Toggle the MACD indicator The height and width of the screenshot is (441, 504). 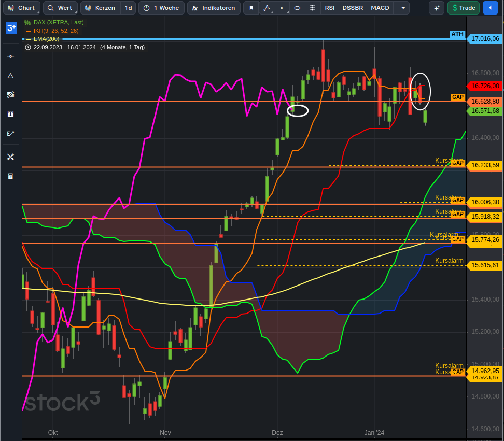point(380,8)
